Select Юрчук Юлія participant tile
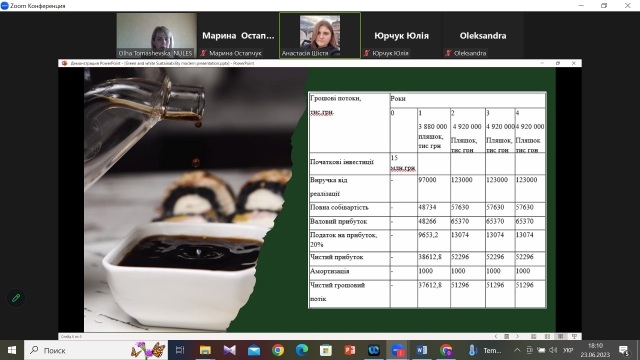The width and height of the screenshot is (640, 360). pyautogui.click(x=401, y=35)
